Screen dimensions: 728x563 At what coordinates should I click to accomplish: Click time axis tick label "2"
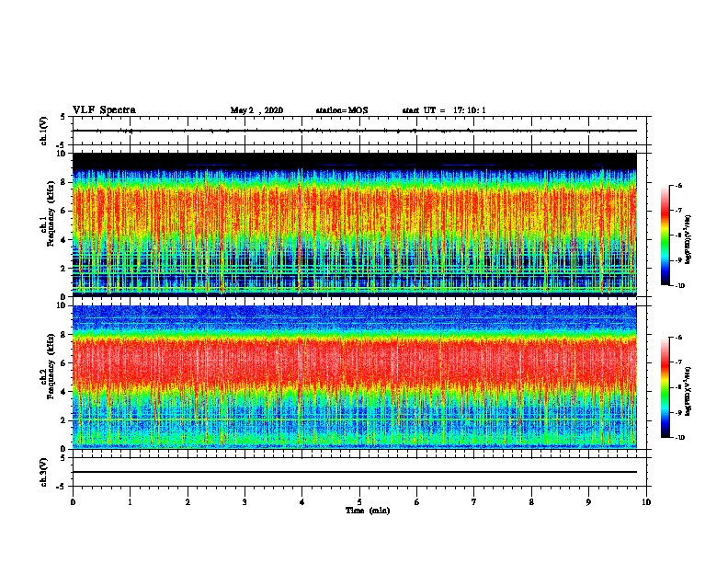(x=188, y=502)
